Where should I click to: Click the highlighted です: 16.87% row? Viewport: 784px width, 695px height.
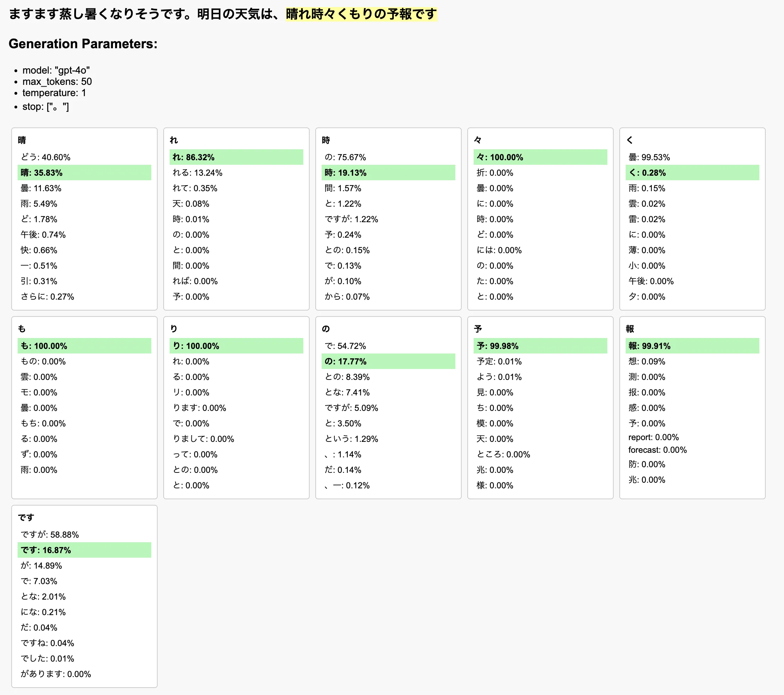(x=84, y=550)
